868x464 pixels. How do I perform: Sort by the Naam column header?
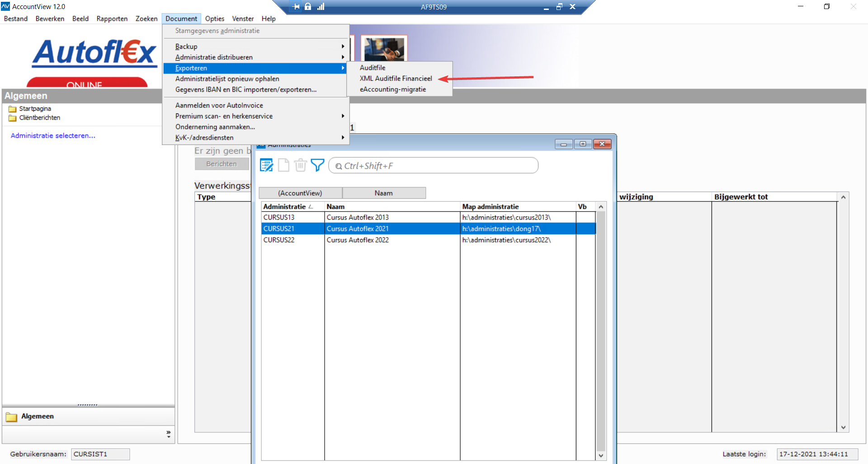(x=392, y=206)
